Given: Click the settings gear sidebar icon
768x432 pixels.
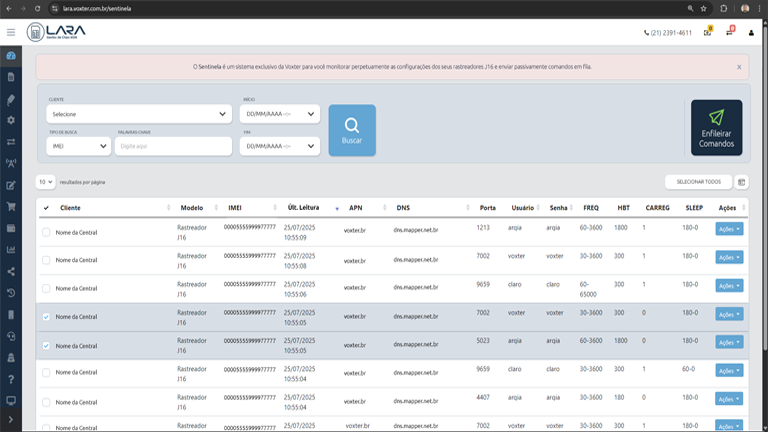Looking at the screenshot, I should point(11,120).
